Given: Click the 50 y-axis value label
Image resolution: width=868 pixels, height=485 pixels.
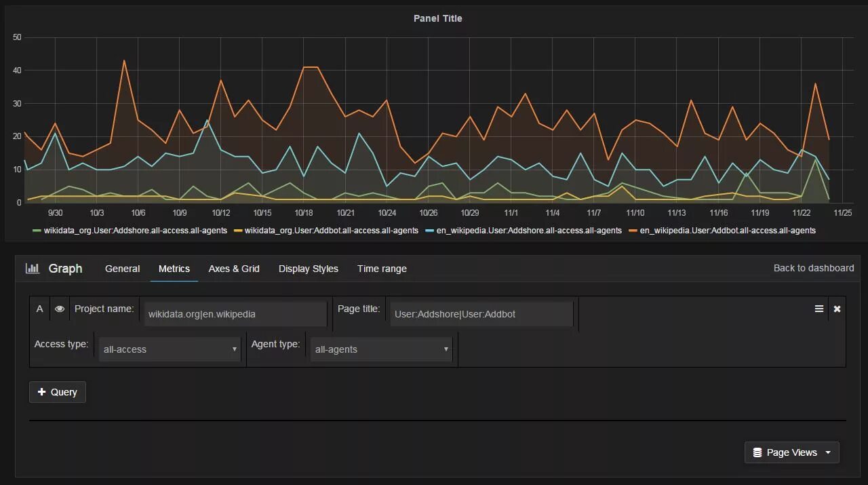Looking at the screenshot, I should point(17,37).
